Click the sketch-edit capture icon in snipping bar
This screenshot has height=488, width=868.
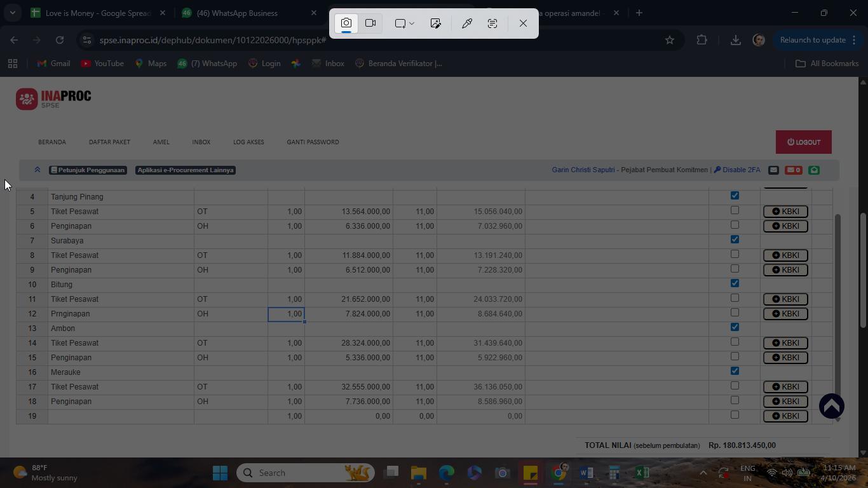click(435, 24)
